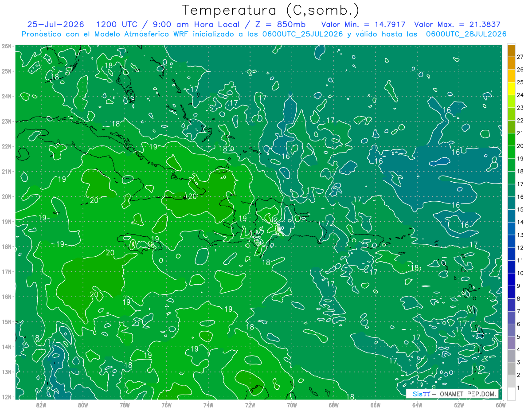Click the "15N" latitude axis label
Screen dimensions: 532x411
7,321
